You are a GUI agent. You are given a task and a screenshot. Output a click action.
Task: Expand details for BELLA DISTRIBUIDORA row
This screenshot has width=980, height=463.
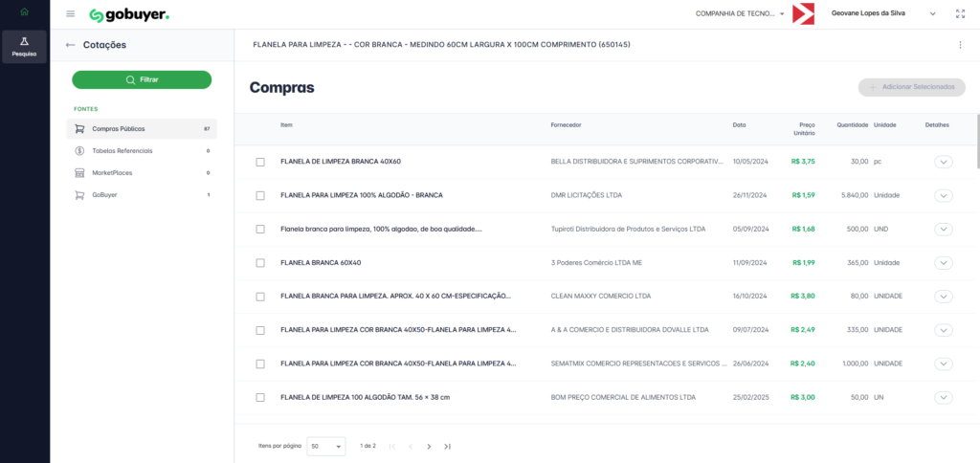(944, 162)
